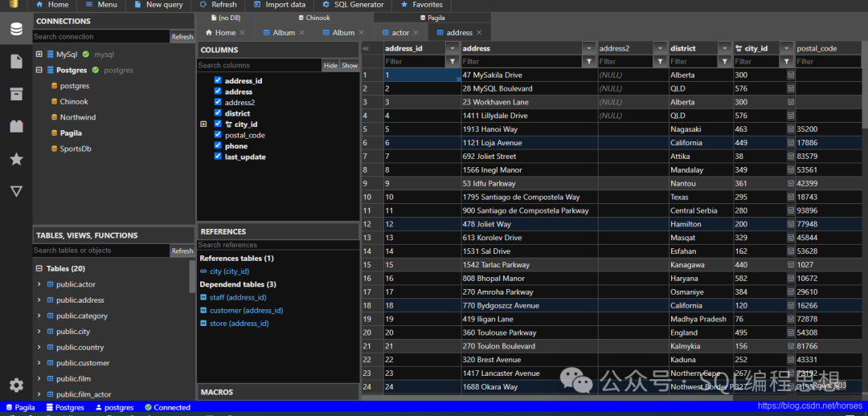Click the Search columns input field
Screen dimensions: 868x416
click(x=259, y=65)
